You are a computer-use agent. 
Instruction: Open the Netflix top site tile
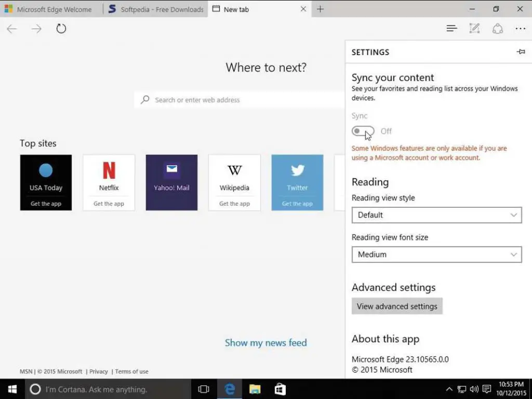coord(109,182)
